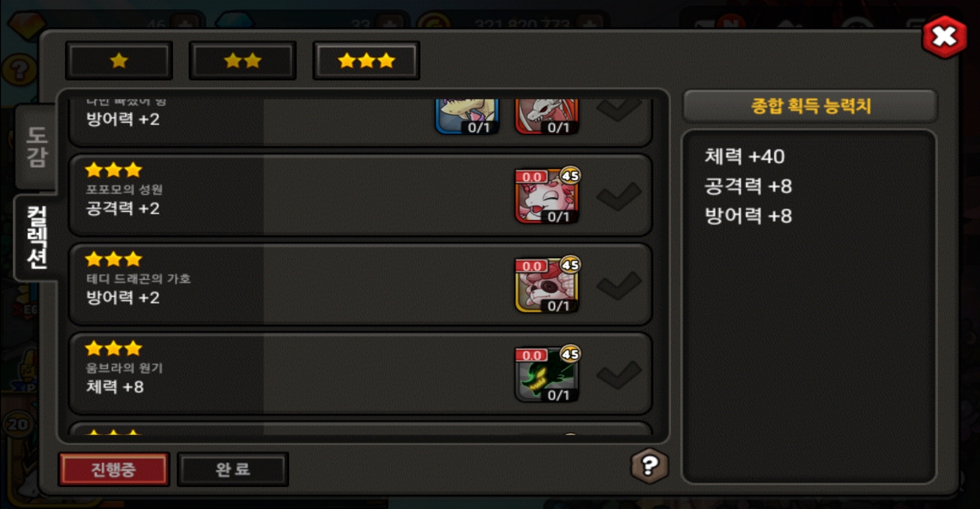Screen dimensions: 980x509
Task: Click the pink dragon icon in 포포모의 성원
Action: (547, 196)
